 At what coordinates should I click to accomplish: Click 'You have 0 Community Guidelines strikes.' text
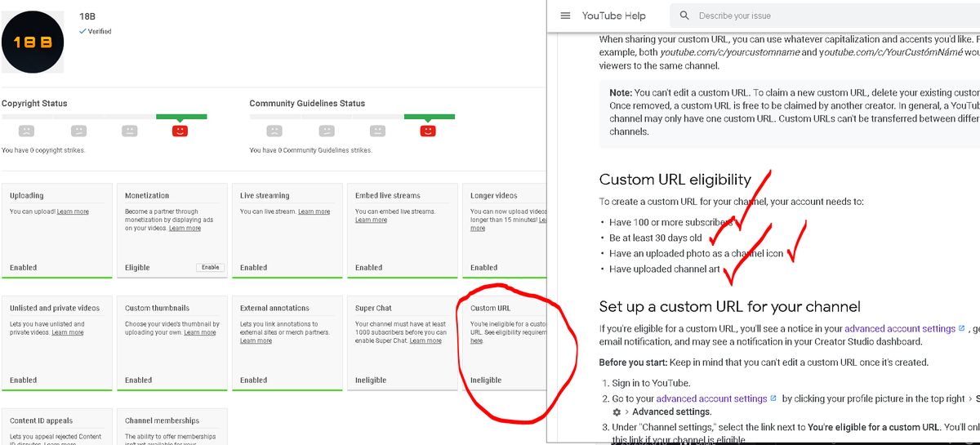click(x=310, y=150)
